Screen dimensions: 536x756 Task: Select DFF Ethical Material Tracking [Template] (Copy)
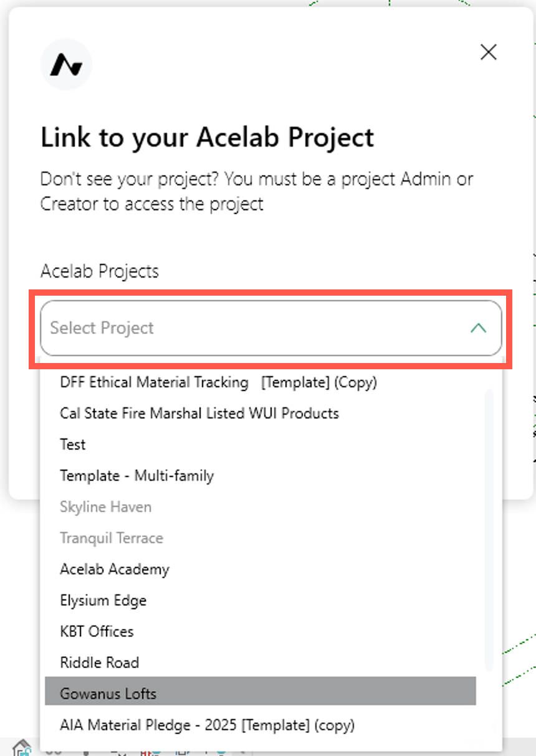tap(261, 382)
